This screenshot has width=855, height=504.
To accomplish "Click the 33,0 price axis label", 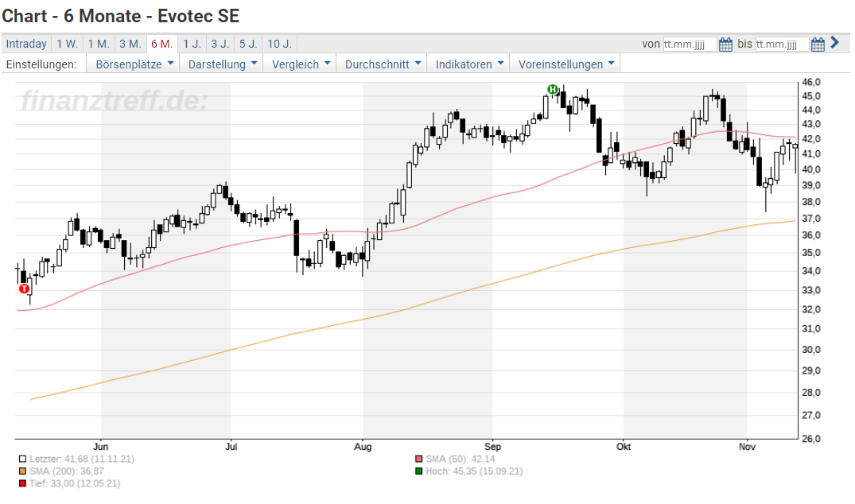I will (x=810, y=290).
